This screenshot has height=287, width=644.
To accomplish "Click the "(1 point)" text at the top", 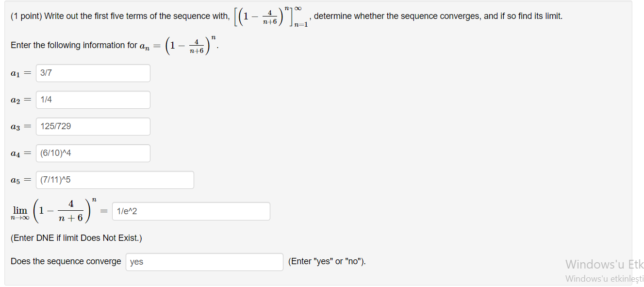I will pyautogui.click(x=26, y=16).
